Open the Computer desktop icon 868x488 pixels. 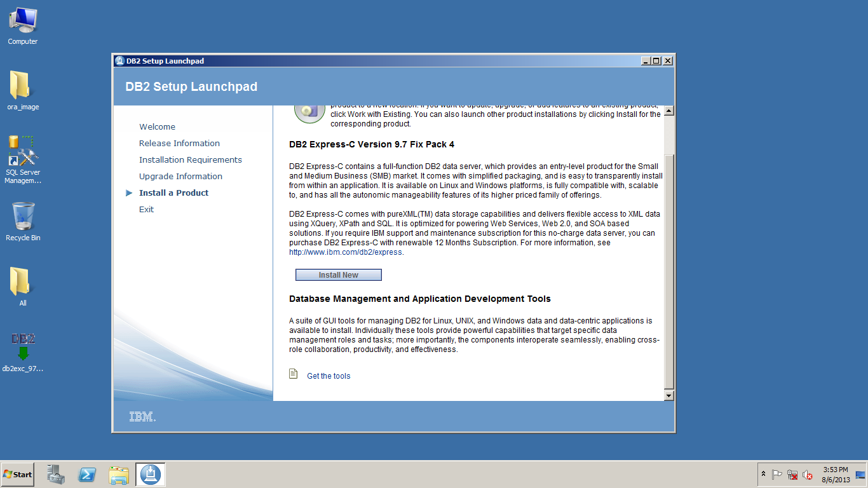point(23,26)
